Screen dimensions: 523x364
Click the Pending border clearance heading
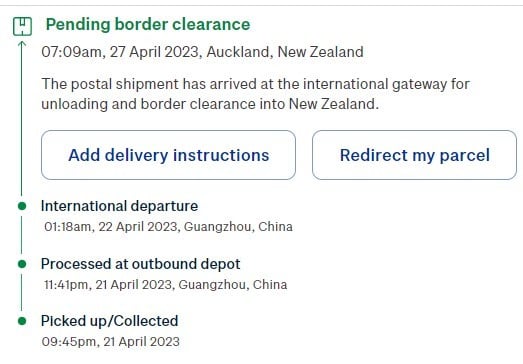(x=148, y=24)
